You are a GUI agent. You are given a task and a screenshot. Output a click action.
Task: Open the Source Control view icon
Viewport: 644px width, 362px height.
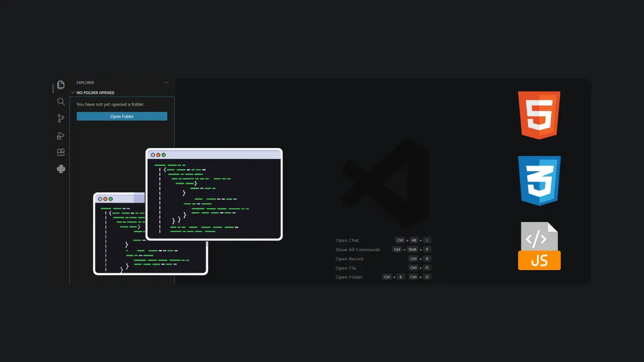(x=61, y=118)
